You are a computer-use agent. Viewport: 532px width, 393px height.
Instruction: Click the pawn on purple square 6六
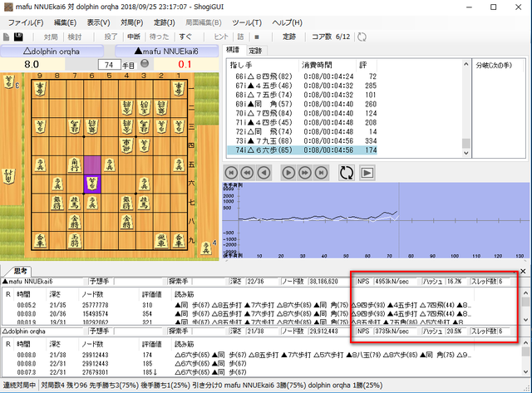(x=92, y=184)
